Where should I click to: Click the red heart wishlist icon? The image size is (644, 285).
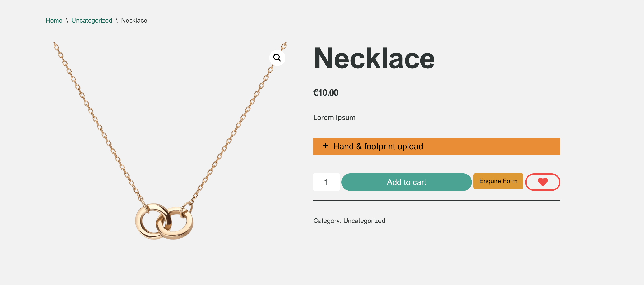coord(542,182)
